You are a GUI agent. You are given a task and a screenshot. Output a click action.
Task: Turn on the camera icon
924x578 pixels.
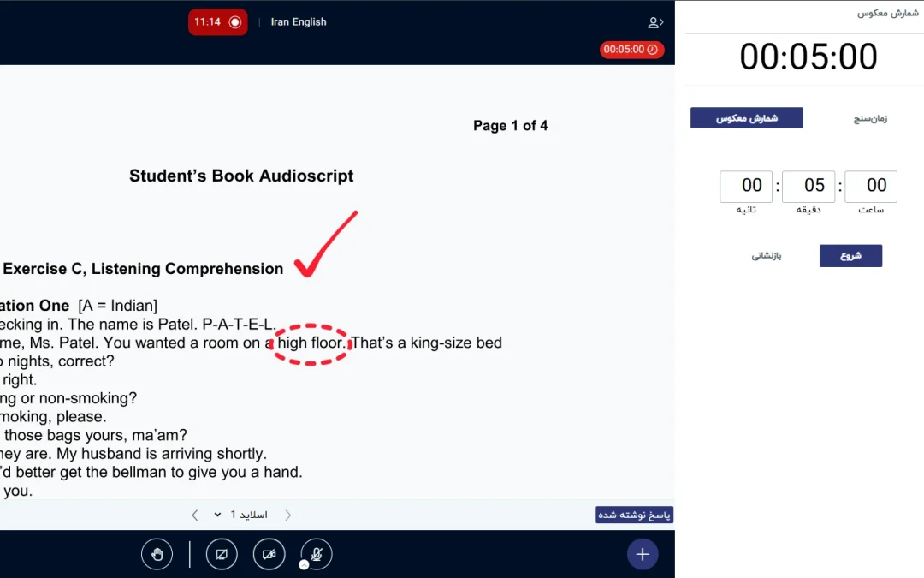[x=269, y=554]
